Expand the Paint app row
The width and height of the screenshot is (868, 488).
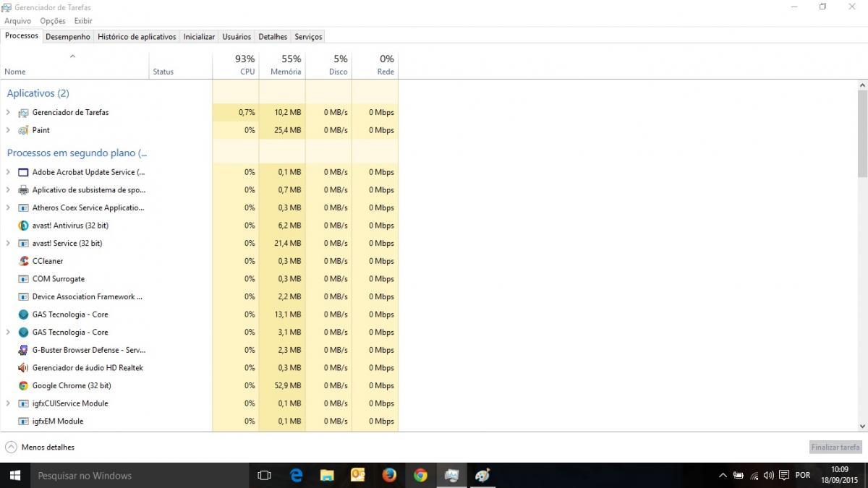[x=8, y=130]
